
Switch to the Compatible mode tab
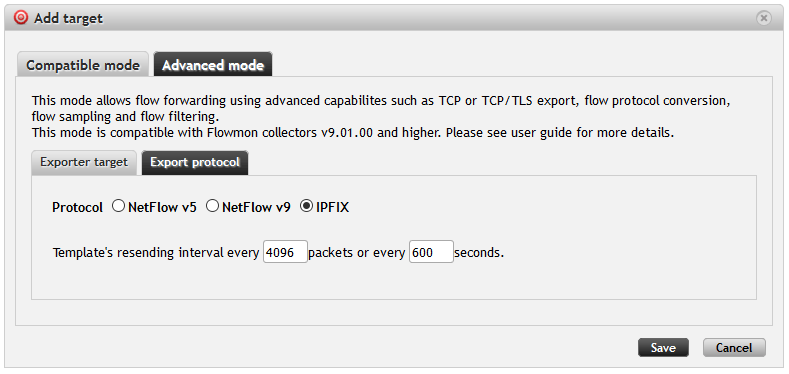pyautogui.click(x=83, y=65)
